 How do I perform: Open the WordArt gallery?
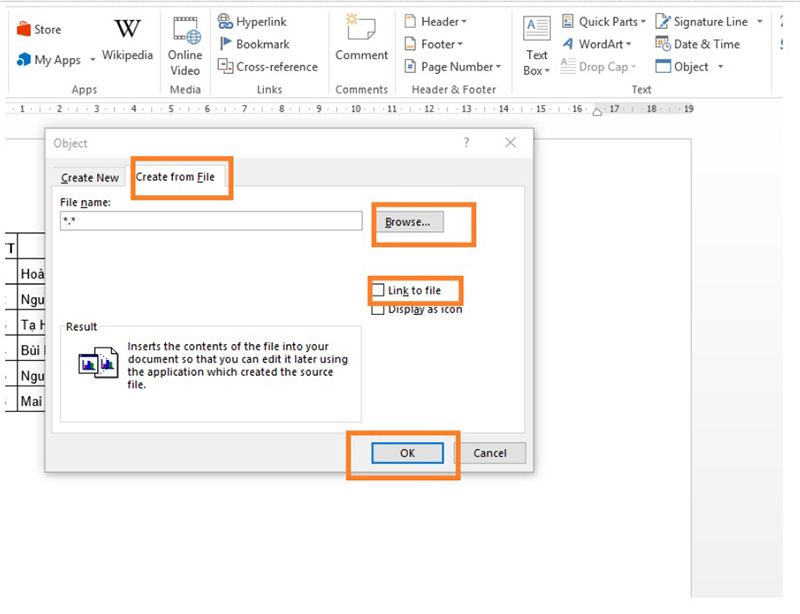[x=596, y=44]
